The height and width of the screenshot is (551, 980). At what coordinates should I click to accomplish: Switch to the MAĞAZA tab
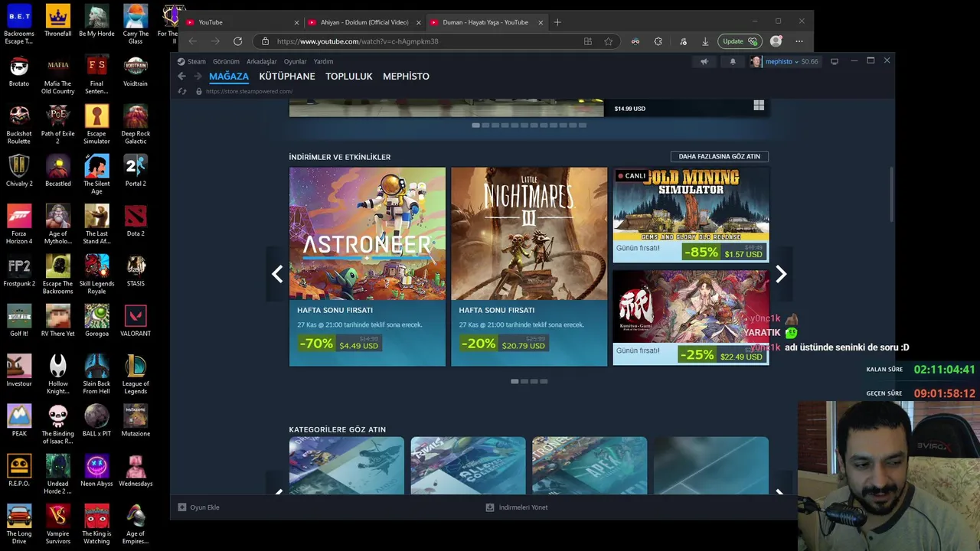point(229,77)
